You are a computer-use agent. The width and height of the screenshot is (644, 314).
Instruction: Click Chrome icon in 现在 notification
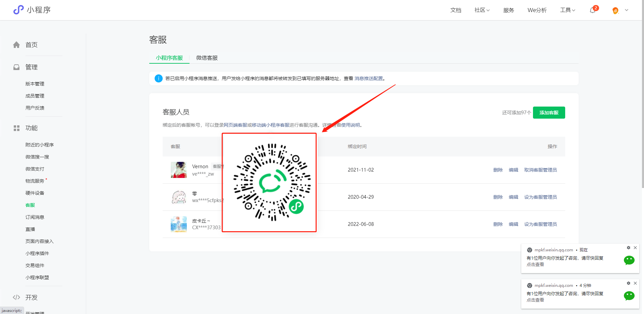coord(530,250)
